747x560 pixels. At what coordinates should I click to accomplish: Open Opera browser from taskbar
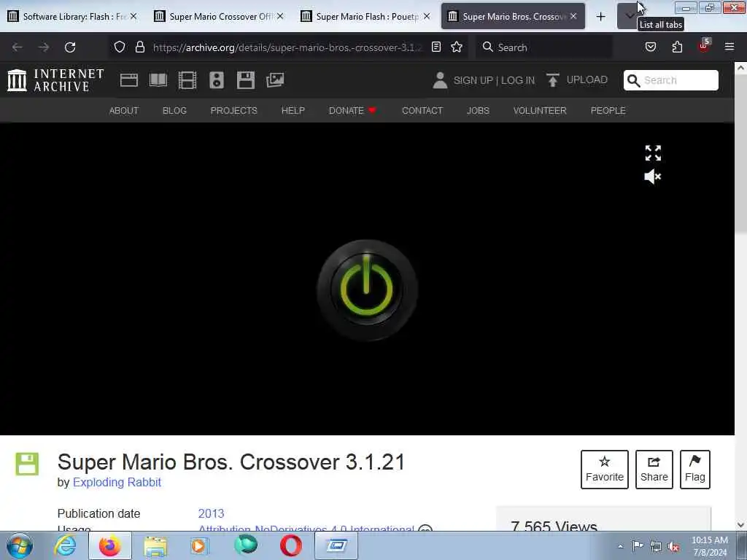point(290,545)
